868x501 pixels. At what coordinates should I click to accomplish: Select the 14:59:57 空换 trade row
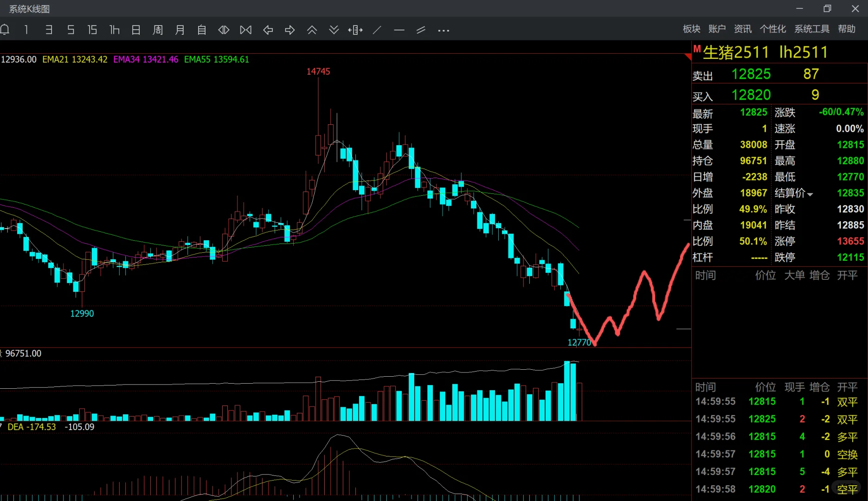coord(779,455)
